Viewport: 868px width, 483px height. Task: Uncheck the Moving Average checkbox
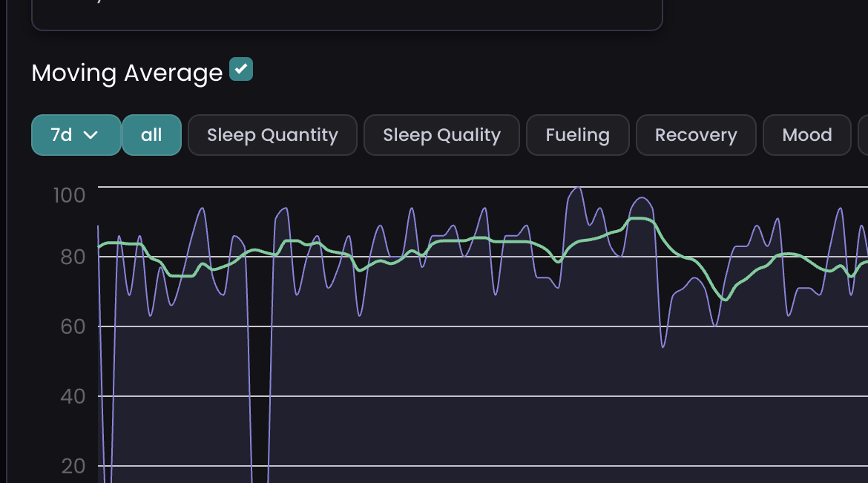click(x=241, y=69)
